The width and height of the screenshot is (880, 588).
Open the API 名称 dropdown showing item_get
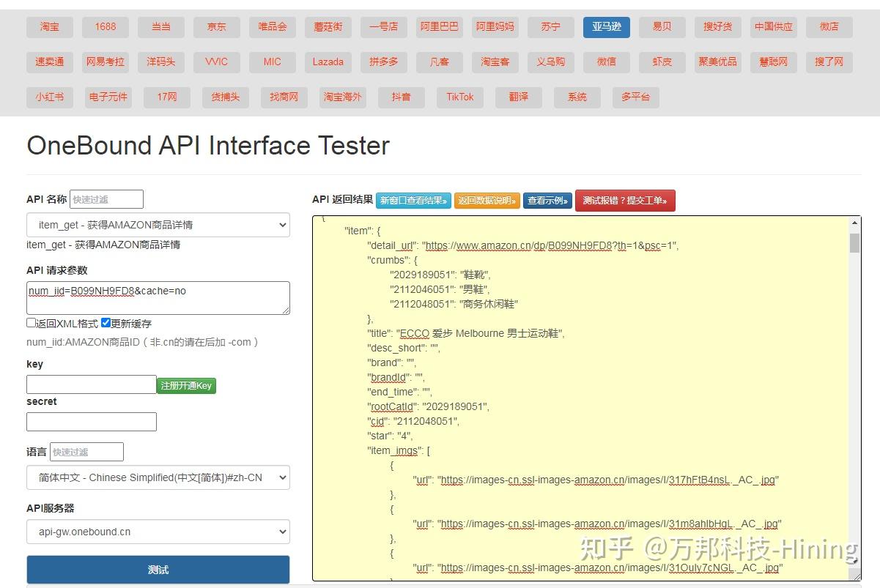click(158, 225)
